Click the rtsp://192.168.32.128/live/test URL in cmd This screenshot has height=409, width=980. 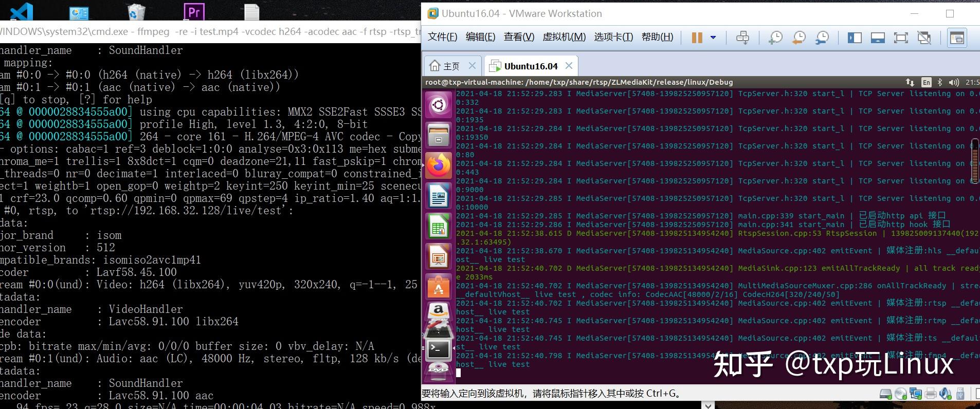point(189,211)
